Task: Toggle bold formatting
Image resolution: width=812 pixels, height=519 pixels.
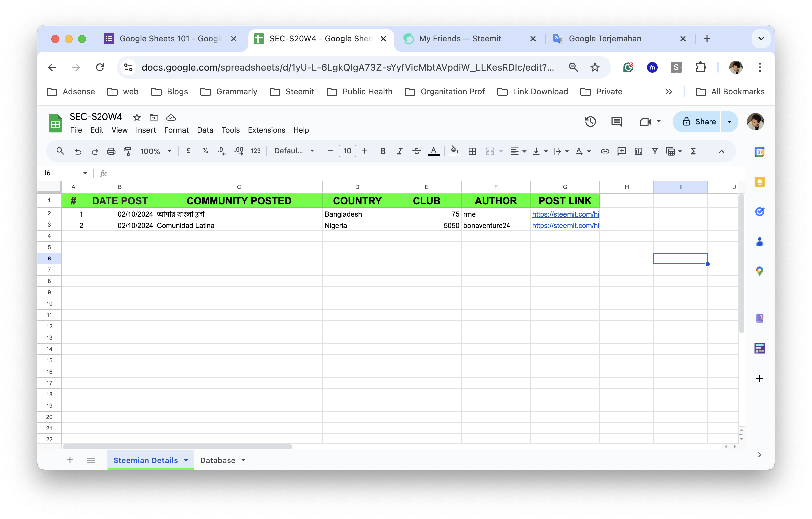Action: pyautogui.click(x=383, y=151)
